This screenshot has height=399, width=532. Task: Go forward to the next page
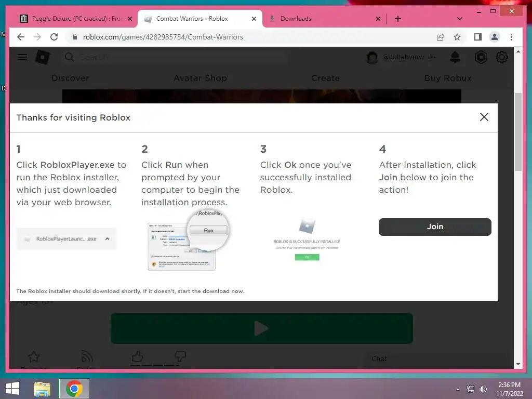[x=37, y=37]
